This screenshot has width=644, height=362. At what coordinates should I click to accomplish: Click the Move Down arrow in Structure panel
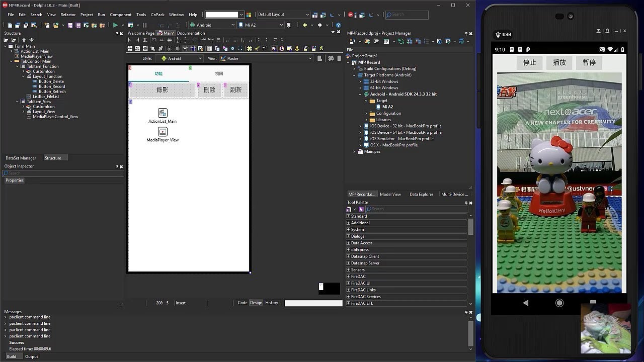[31, 40]
